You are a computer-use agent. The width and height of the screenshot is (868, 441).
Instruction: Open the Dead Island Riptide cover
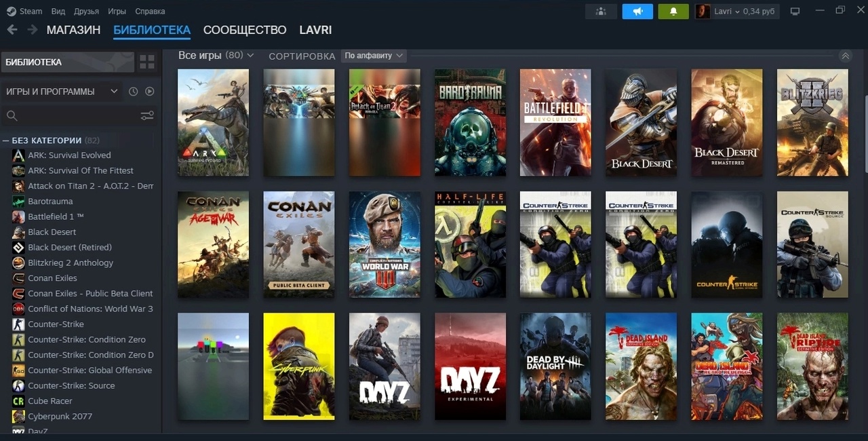(x=812, y=366)
